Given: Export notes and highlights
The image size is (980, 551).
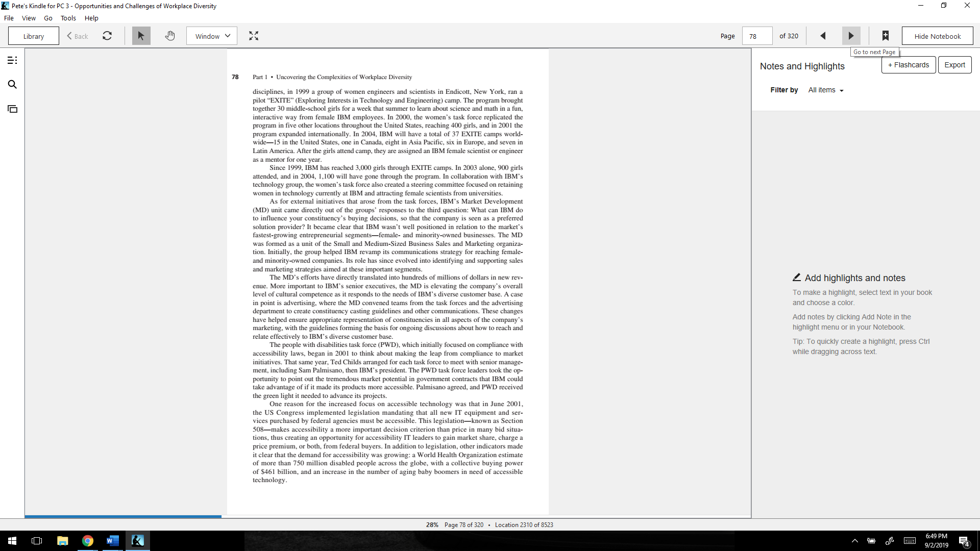Looking at the screenshot, I should click(x=955, y=65).
